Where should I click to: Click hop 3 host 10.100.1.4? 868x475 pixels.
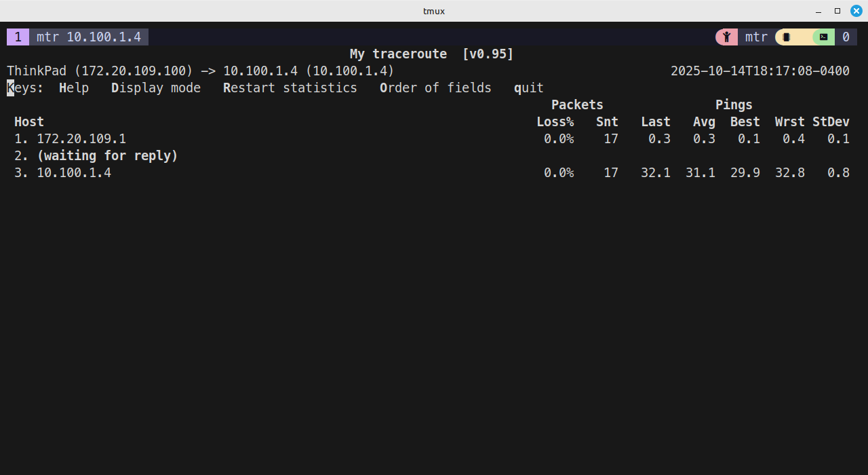click(x=74, y=173)
